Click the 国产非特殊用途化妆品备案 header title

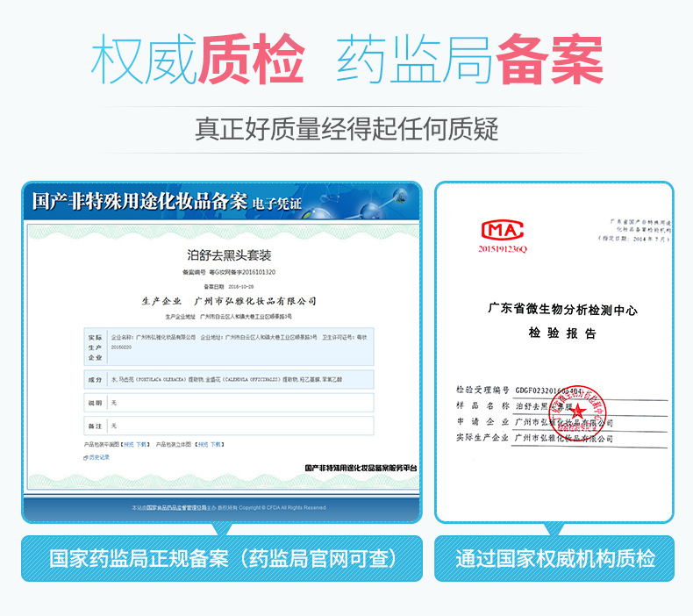click(140, 201)
